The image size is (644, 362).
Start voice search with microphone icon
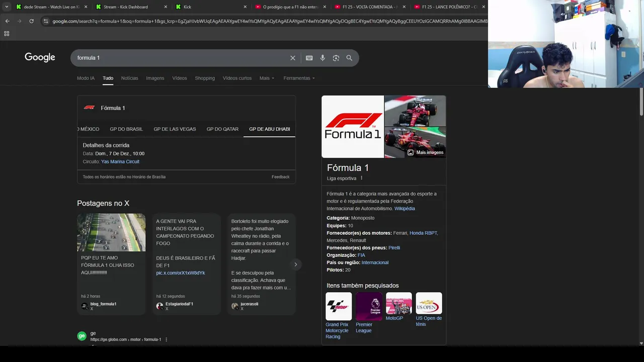pyautogui.click(x=323, y=58)
